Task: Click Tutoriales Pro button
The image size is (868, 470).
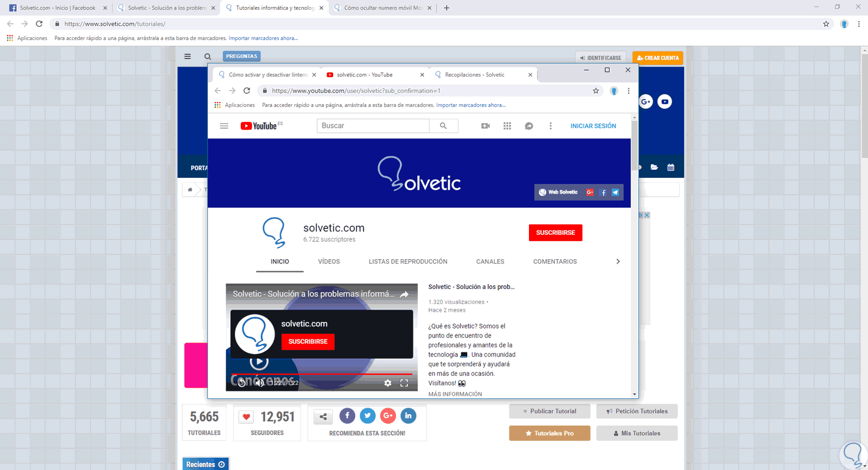Action: tap(550, 433)
